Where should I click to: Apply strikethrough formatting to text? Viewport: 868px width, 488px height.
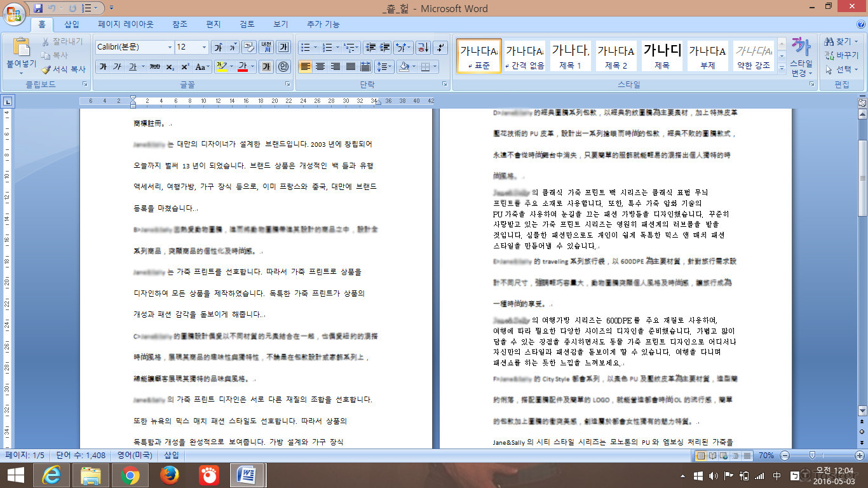[x=154, y=67]
